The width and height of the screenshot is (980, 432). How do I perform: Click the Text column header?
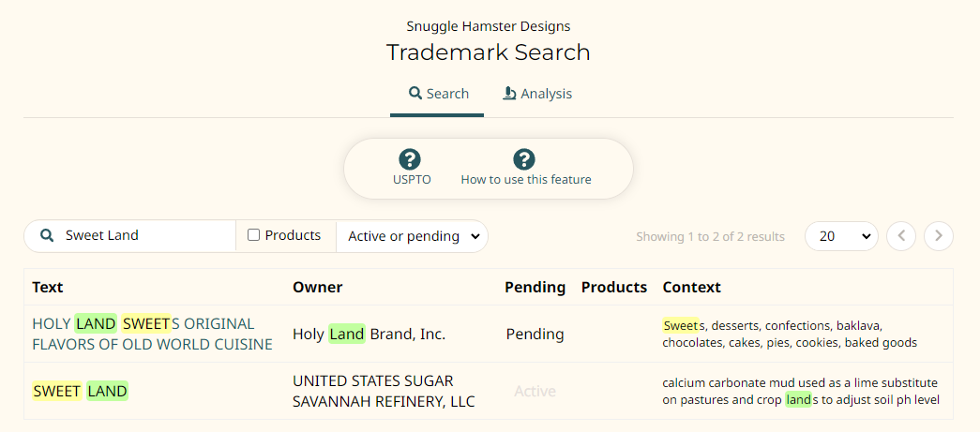pos(48,287)
